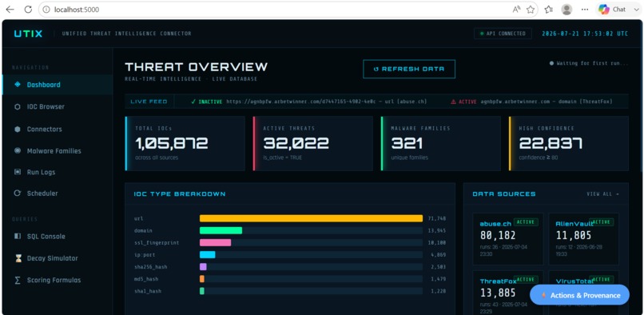Click the Connectors icon in sidebar

coord(18,130)
